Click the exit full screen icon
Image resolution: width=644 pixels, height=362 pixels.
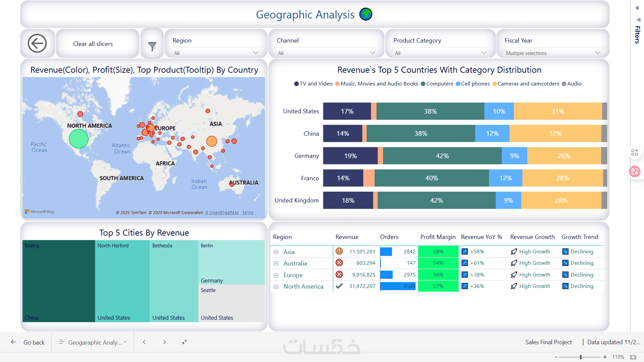(x=184, y=342)
